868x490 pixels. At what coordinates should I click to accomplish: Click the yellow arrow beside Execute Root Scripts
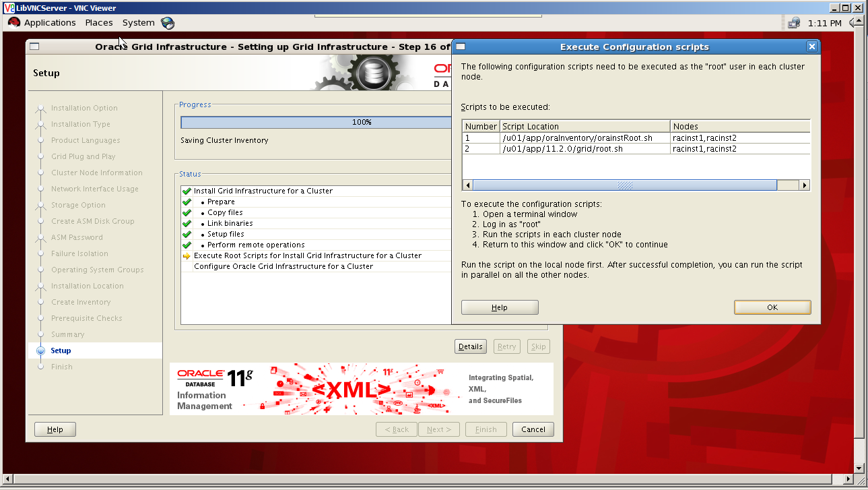pos(187,256)
